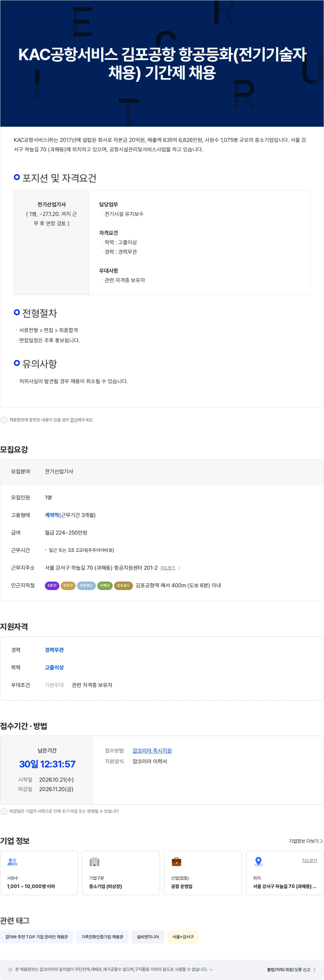This screenshot has width=324, height=980.
Task: Click info icon beside 채용정보에 잘못된 내용 notice
Action: click(x=4, y=420)
